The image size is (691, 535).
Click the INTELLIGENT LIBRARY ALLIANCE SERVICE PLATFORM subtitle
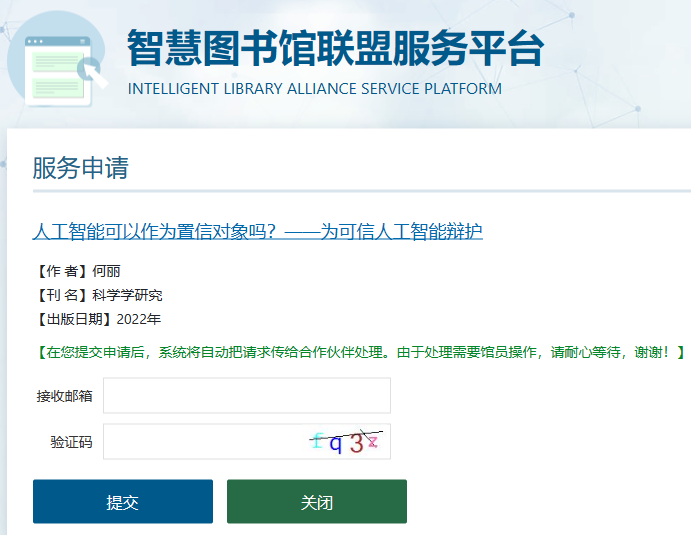315,89
